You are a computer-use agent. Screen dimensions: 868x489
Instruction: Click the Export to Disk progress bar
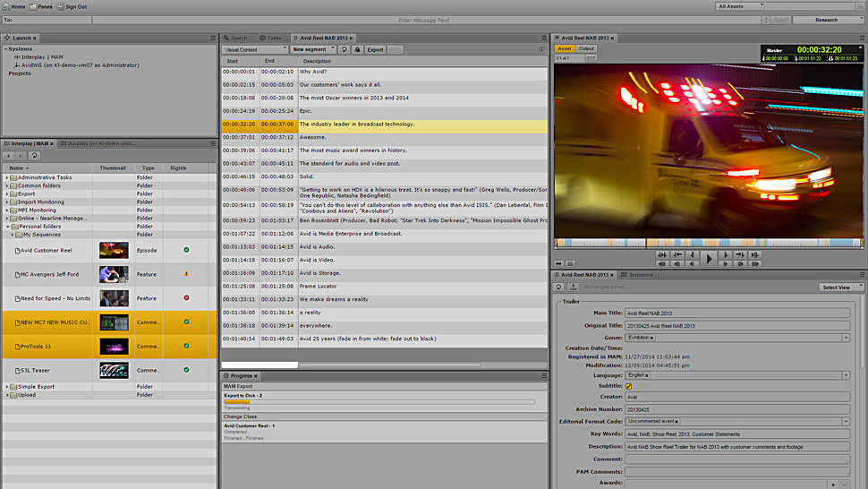[379, 402]
